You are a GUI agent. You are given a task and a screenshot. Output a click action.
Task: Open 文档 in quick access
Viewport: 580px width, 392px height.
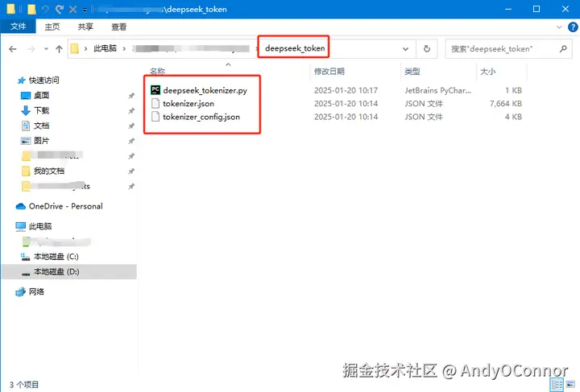[x=41, y=126]
